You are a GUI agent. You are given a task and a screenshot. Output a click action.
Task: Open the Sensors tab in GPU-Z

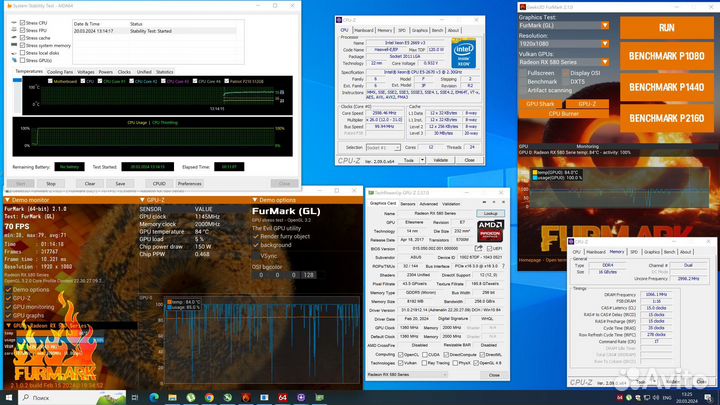coord(407,204)
